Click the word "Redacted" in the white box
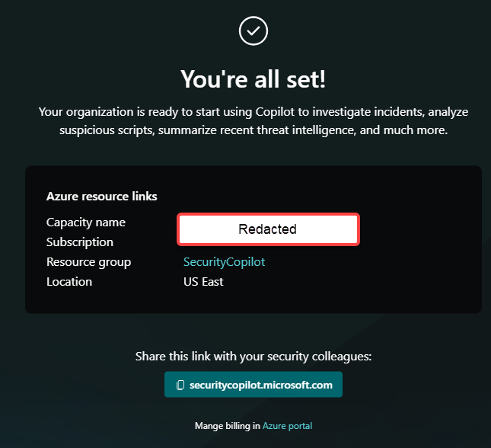The width and height of the screenshot is (491, 448). [267, 229]
